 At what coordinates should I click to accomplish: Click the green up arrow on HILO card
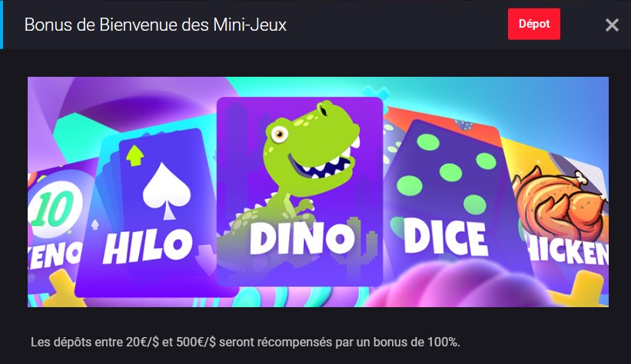135,156
